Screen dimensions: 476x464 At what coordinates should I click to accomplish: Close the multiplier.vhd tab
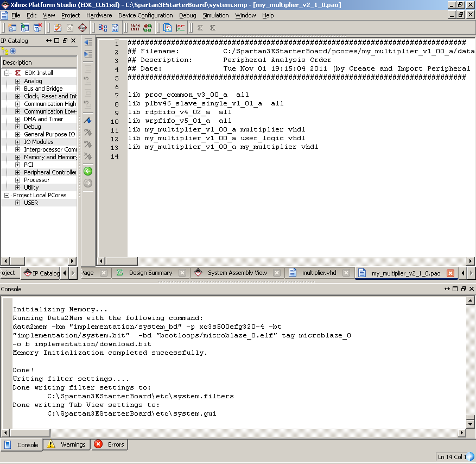[346, 273]
